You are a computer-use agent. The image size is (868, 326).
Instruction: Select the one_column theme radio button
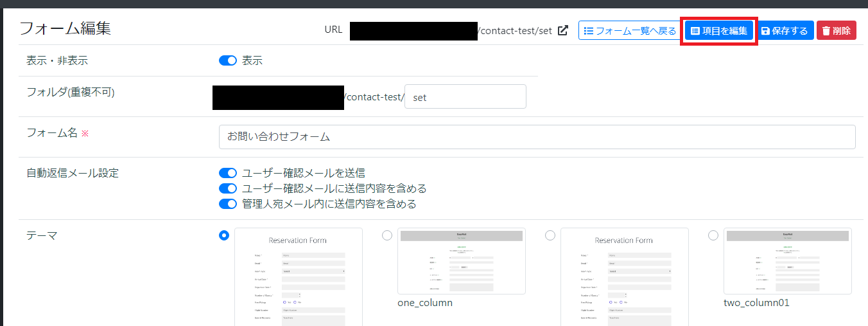(x=387, y=235)
